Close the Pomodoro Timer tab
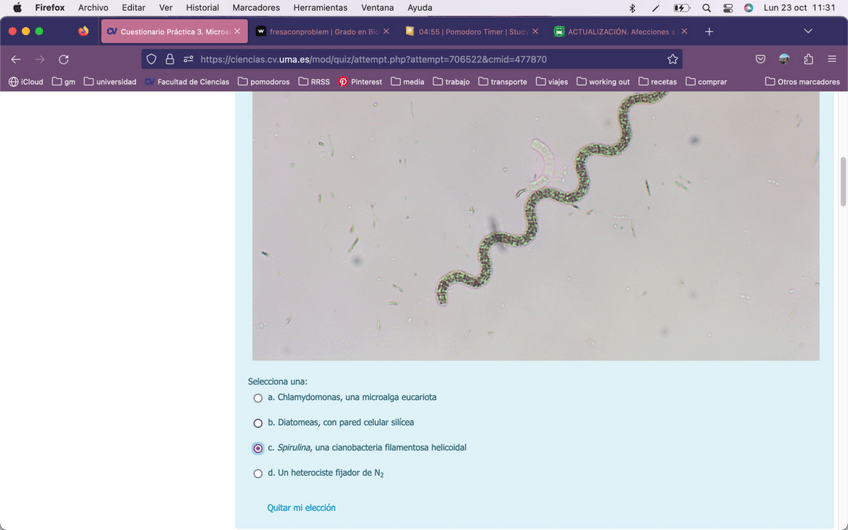The height and width of the screenshot is (530, 848). 535,31
